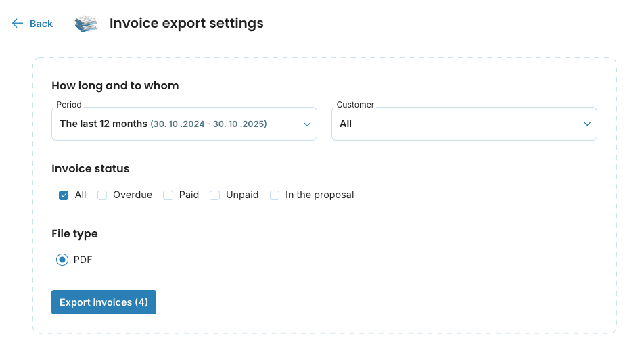Click the PDF label text
Viewport: 644px width, 353px height.
(x=83, y=260)
